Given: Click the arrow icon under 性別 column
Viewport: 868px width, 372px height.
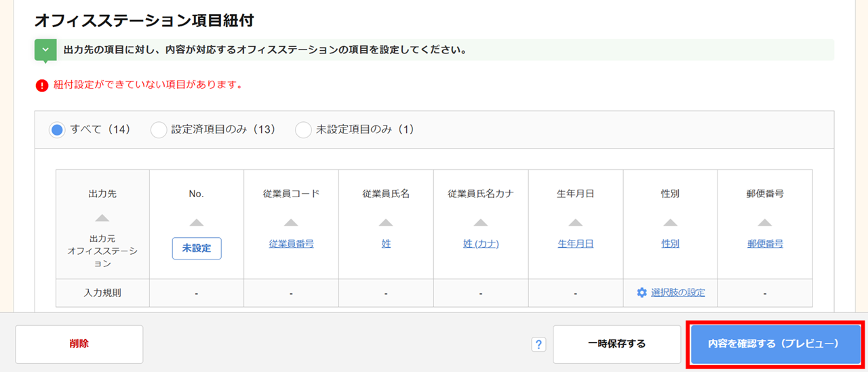Looking at the screenshot, I should click(670, 222).
